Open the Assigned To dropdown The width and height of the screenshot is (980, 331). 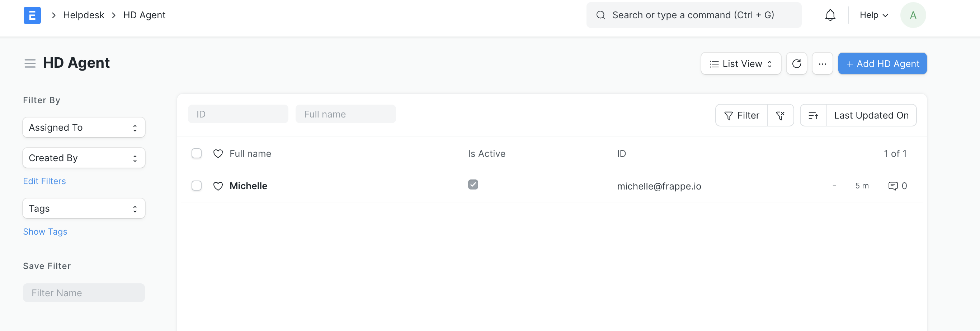(x=84, y=127)
